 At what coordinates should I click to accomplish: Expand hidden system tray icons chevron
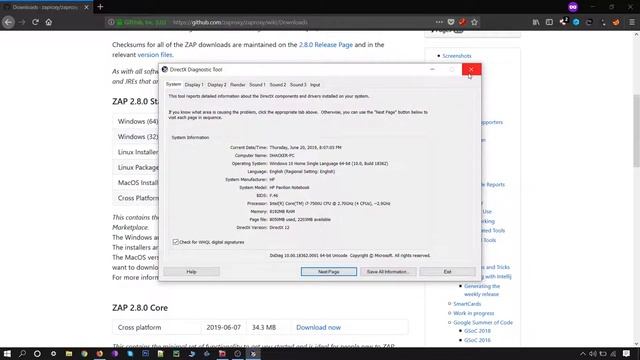(582, 354)
